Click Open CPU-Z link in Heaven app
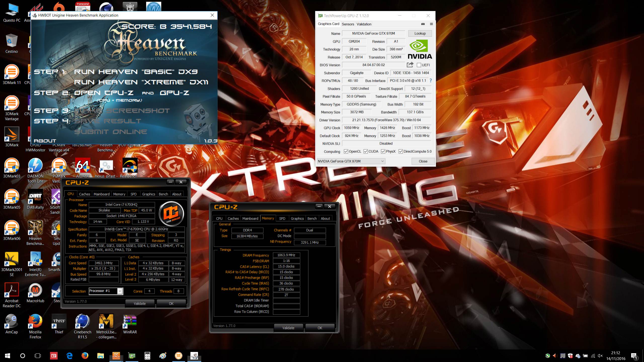Image resolution: width=644 pixels, height=362 pixels. coord(104,93)
